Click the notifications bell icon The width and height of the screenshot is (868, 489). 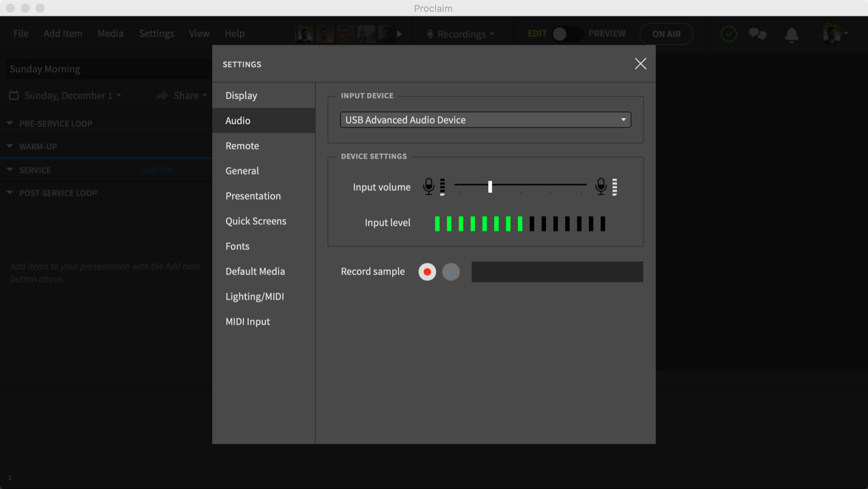tap(791, 34)
